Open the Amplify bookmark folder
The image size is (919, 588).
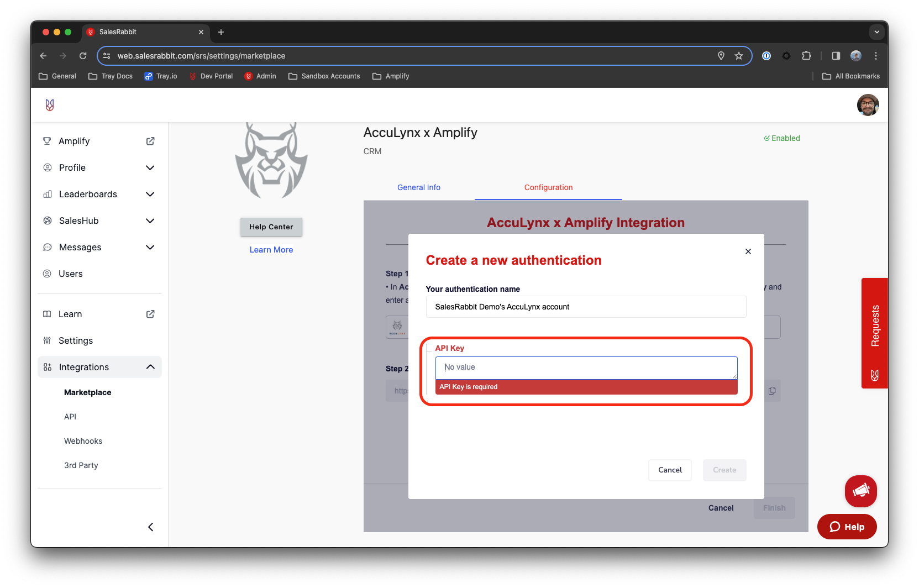pos(391,76)
